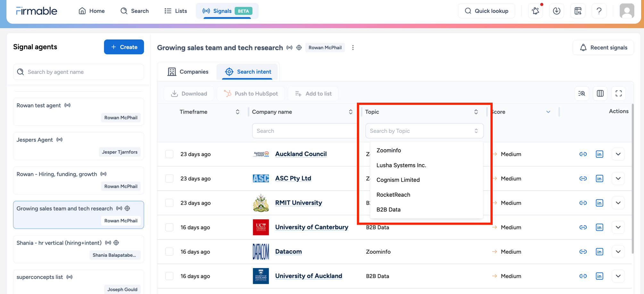644x294 pixels.
Task: Open LinkedIn for ASC Pty Ltd
Action: coord(599,179)
